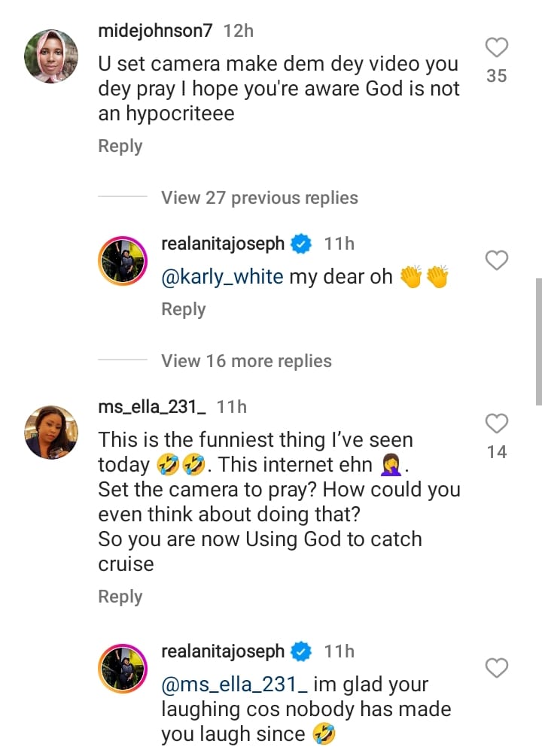Open midejohnson7 username link
This screenshot has width=542, height=756.
coord(155,31)
